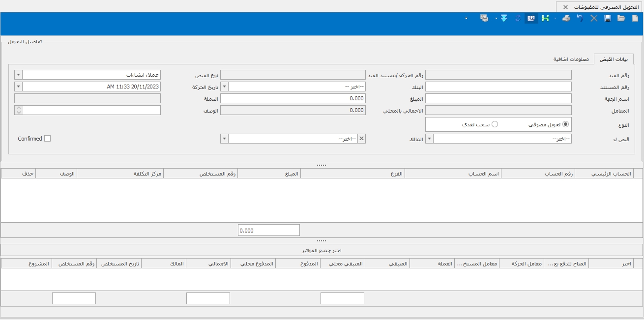Click the المبلغ amount input field
The height and width of the screenshot is (320, 644).
pyautogui.click(x=293, y=98)
